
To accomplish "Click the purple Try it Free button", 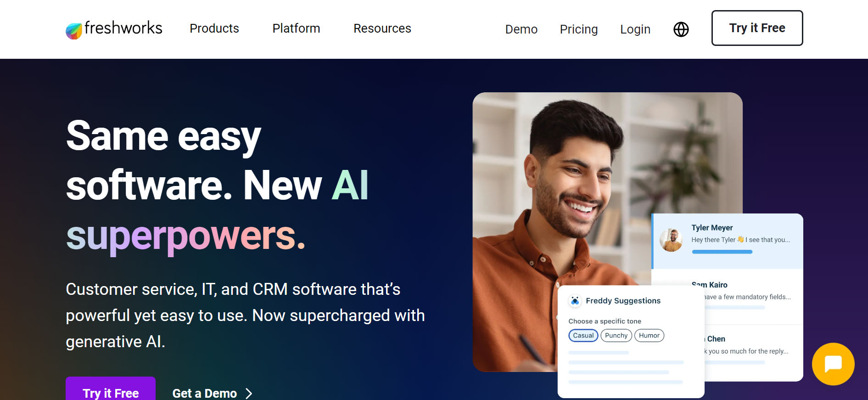I will click(111, 389).
